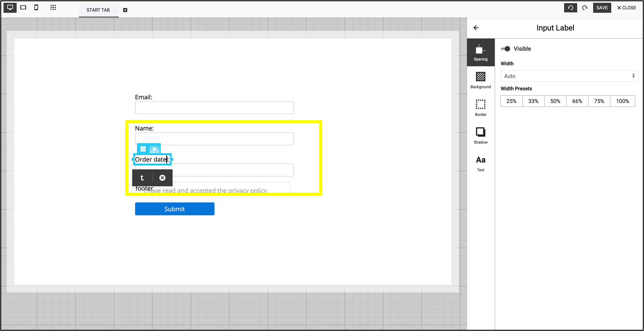Set width preset to 25%
644x331 pixels.
click(511, 101)
